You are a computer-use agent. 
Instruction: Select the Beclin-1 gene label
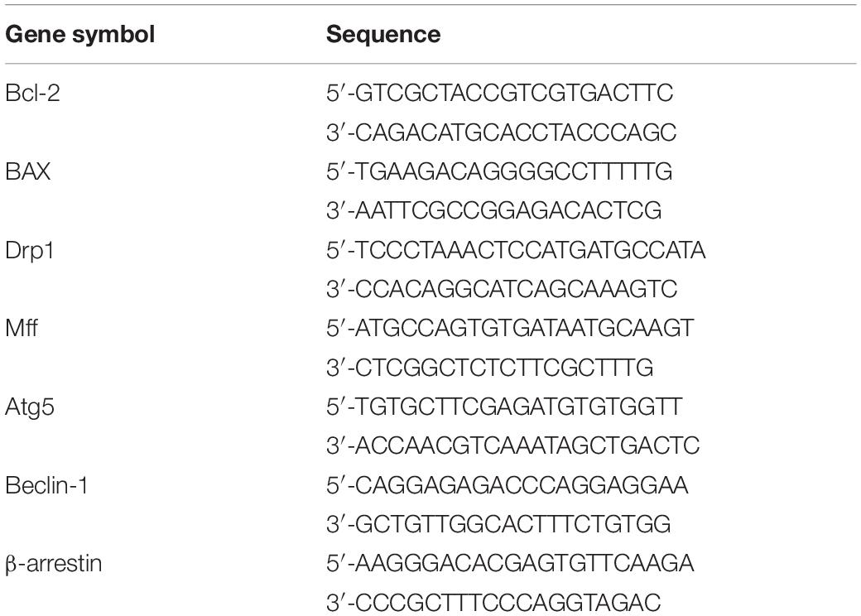[x=46, y=486]
